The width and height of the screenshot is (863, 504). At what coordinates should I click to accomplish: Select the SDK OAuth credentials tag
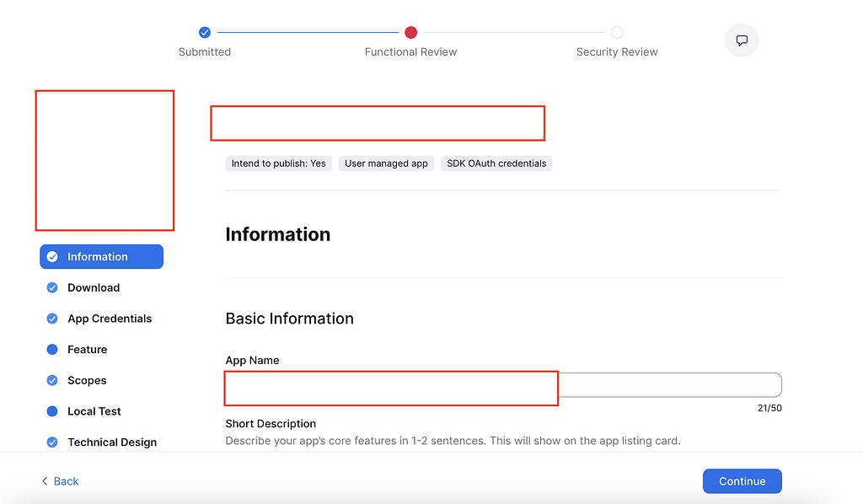496,163
